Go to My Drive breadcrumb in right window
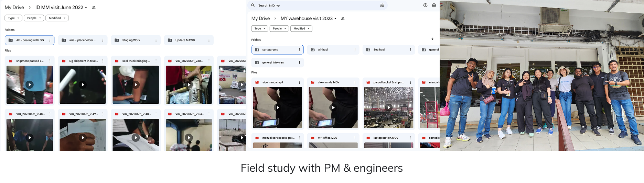This screenshot has width=644, height=183. click(x=260, y=19)
